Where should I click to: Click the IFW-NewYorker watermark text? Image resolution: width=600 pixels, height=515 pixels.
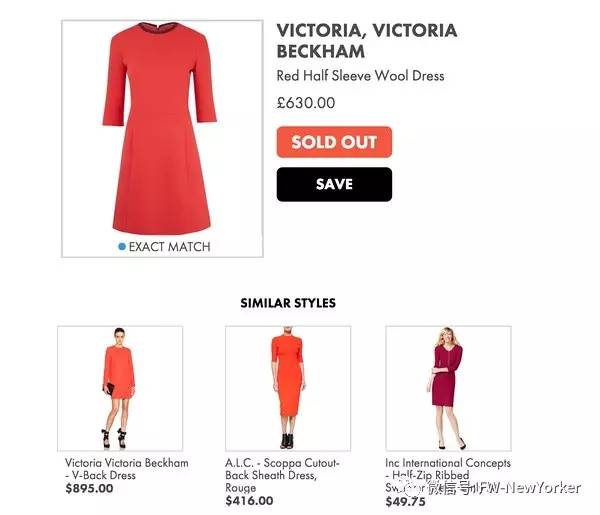point(528,488)
